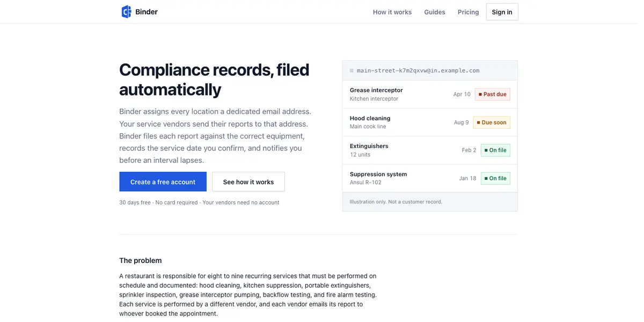Viewport: 644px width, 322px height.
Task: Click the Binder logo icon
Action: pyautogui.click(x=127, y=12)
